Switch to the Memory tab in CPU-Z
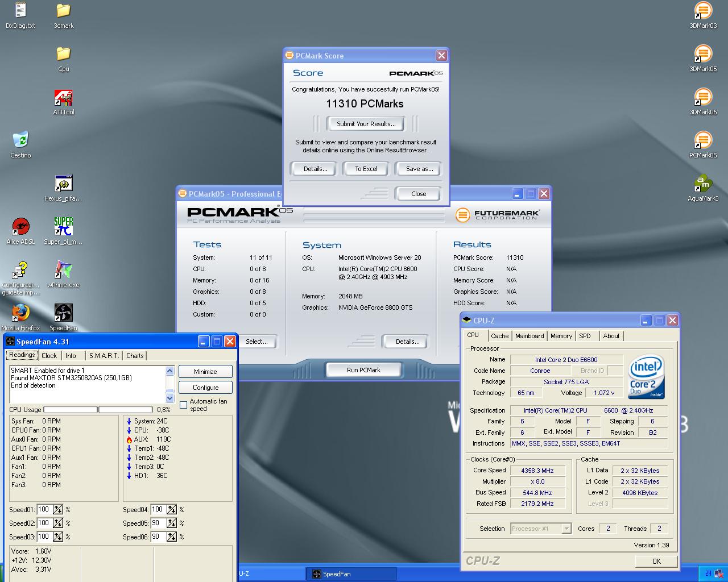The height and width of the screenshot is (582, 728). tap(561, 336)
